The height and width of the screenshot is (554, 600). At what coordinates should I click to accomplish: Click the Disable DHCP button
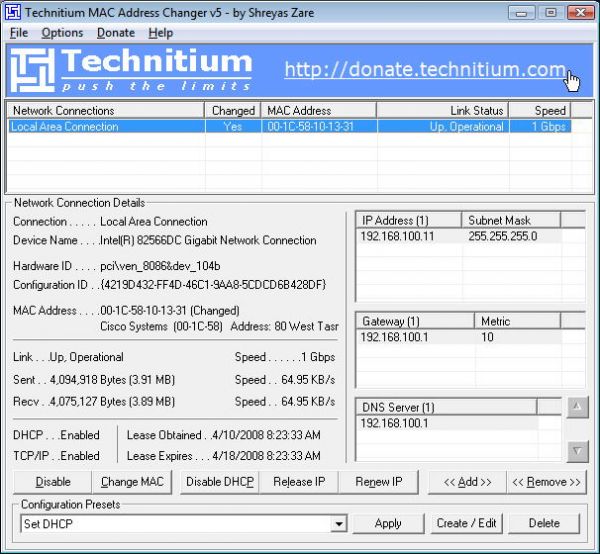coord(220,482)
